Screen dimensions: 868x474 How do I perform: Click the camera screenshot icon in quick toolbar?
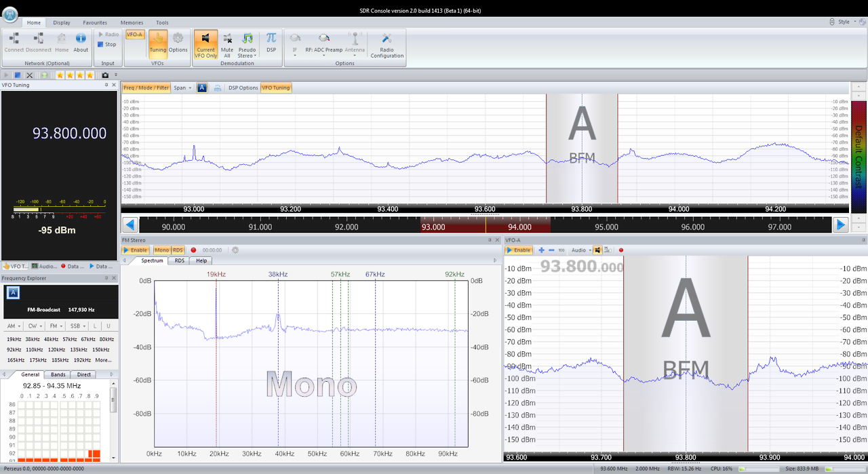click(x=105, y=75)
